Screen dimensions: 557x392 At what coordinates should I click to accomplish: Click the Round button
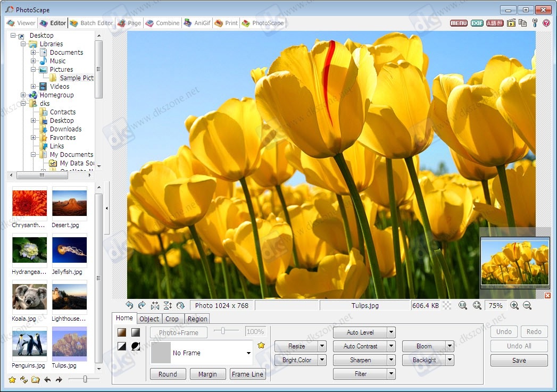[x=168, y=374]
